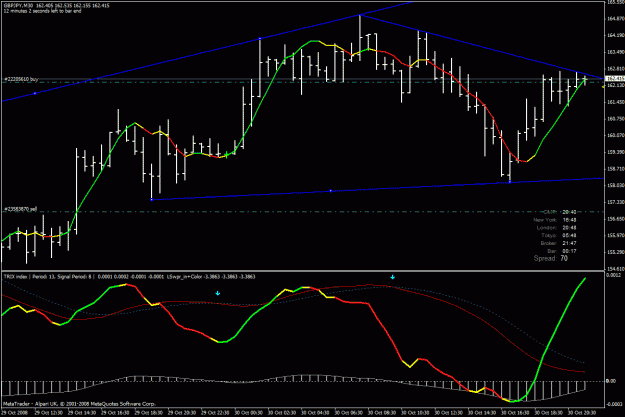This screenshot has width=625, height=417.
Task: Click the New York 16:48 clock line
Action: pos(555,220)
